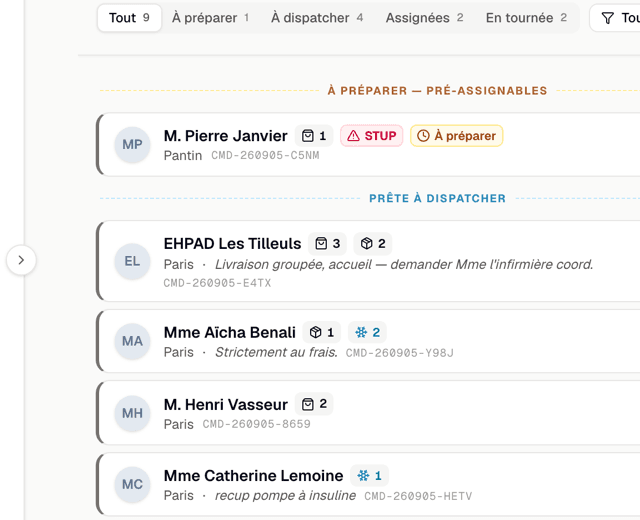
Task: Click order code CMD-260905-E4TX
Action: 217,283
